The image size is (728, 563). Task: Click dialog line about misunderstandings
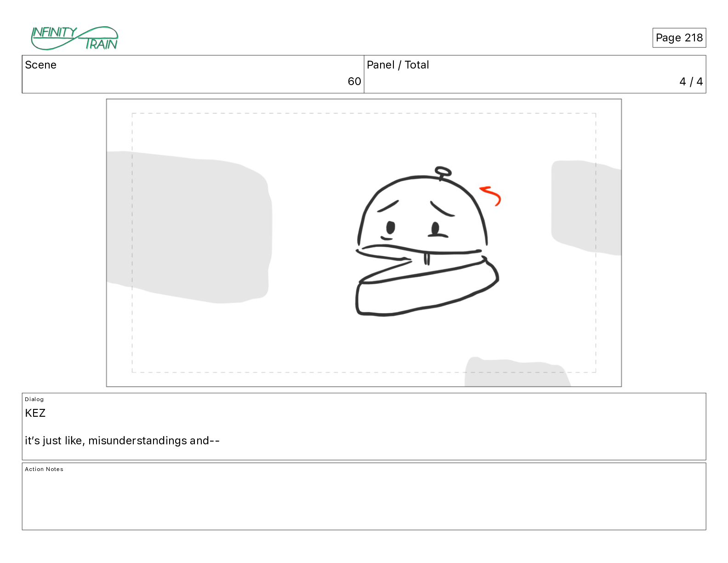[x=122, y=441]
